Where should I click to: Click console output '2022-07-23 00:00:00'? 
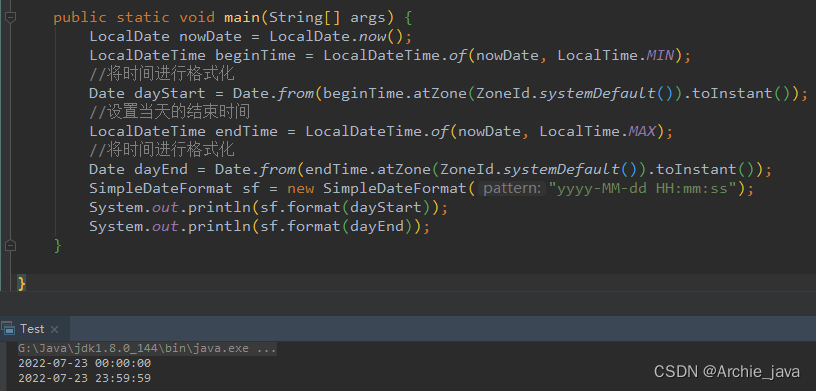click(84, 363)
